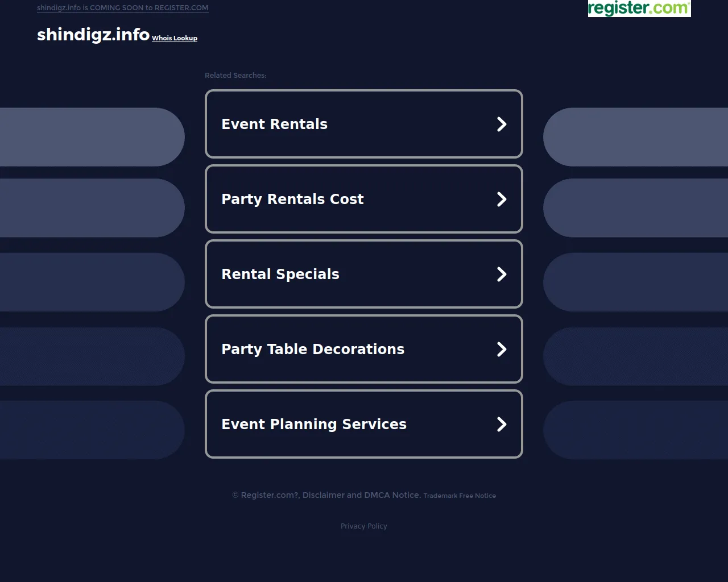The height and width of the screenshot is (582, 728).
Task: Open Disclaimer and DMCA Notice
Action: click(x=362, y=495)
